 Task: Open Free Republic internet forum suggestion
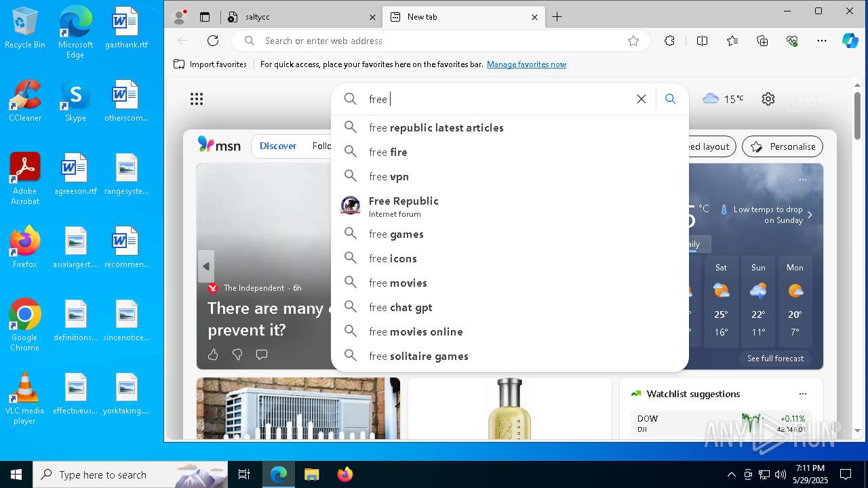pos(510,206)
